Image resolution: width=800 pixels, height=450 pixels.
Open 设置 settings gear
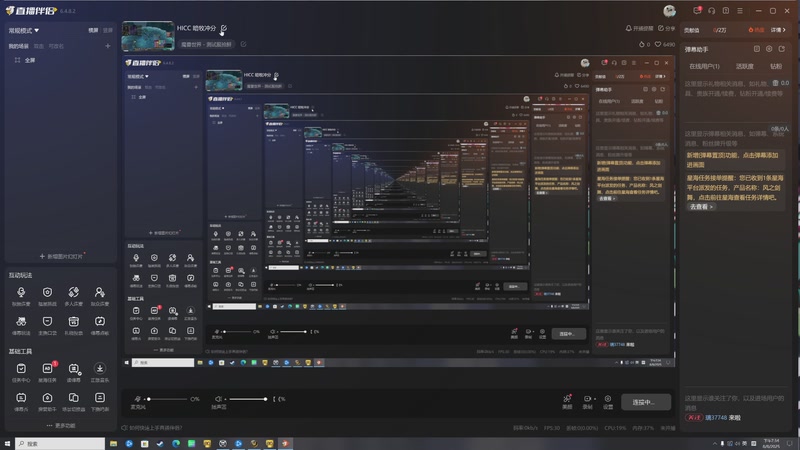608,402
